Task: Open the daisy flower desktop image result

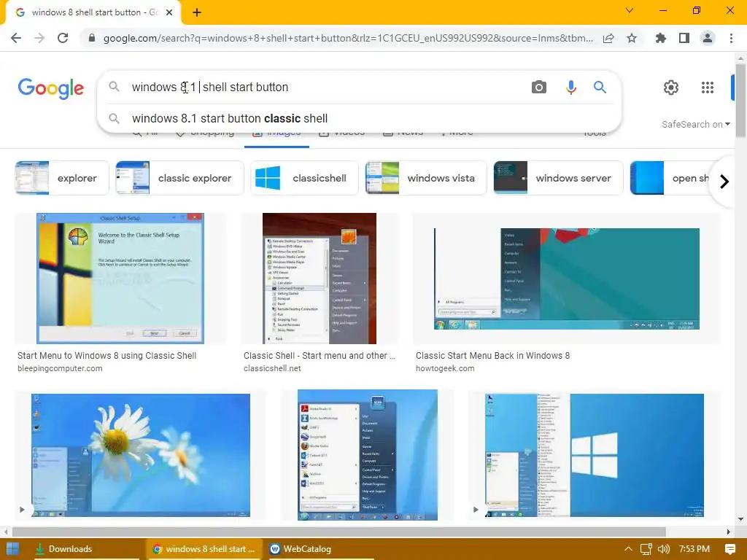Action: (141, 455)
